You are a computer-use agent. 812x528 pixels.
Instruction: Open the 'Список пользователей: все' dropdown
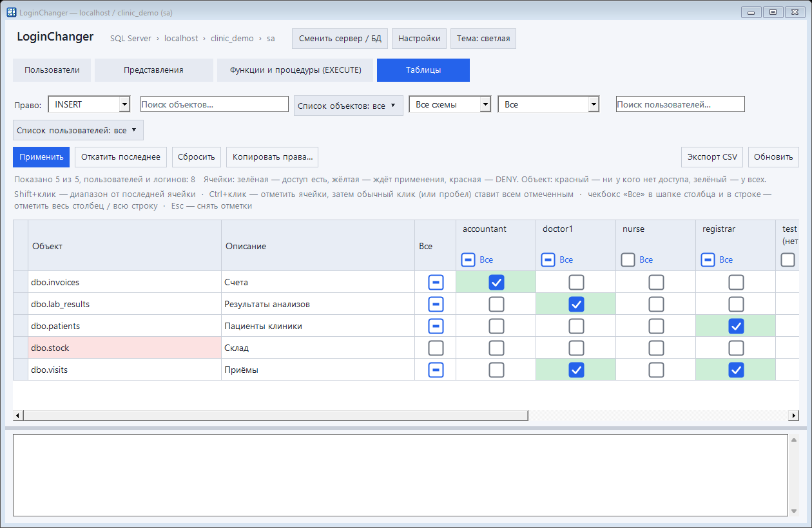tap(78, 130)
